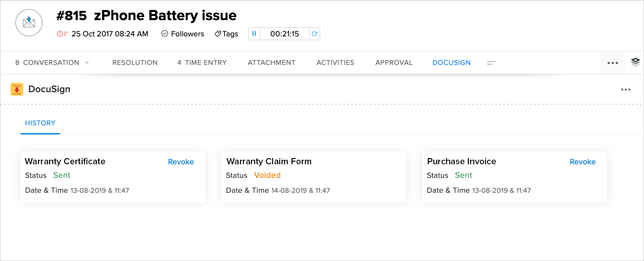
Task: Open the Followers option
Action: click(x=183, y=34)
